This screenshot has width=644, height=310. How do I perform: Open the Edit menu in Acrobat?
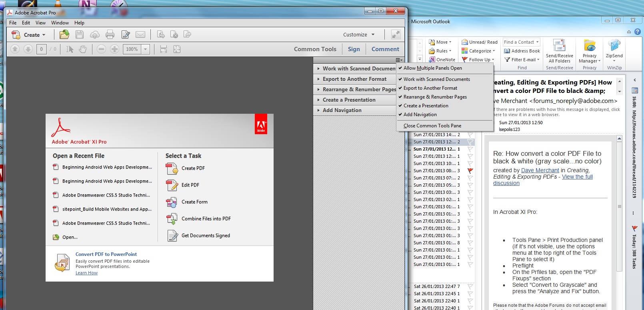click(26, 23)
